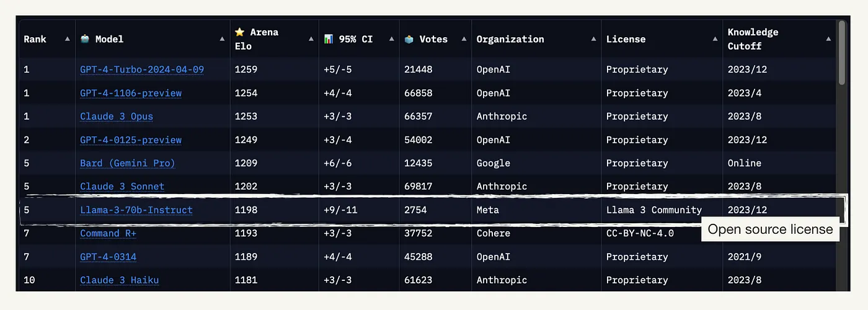
Task: Sort by Knowledge Cutoff arrow
Action: click(828, 39)
